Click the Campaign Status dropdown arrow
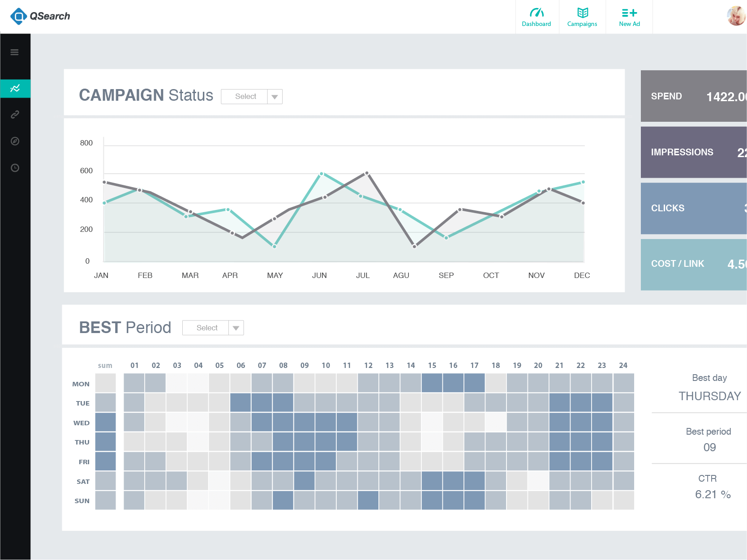747x560 pixels. 275,97
